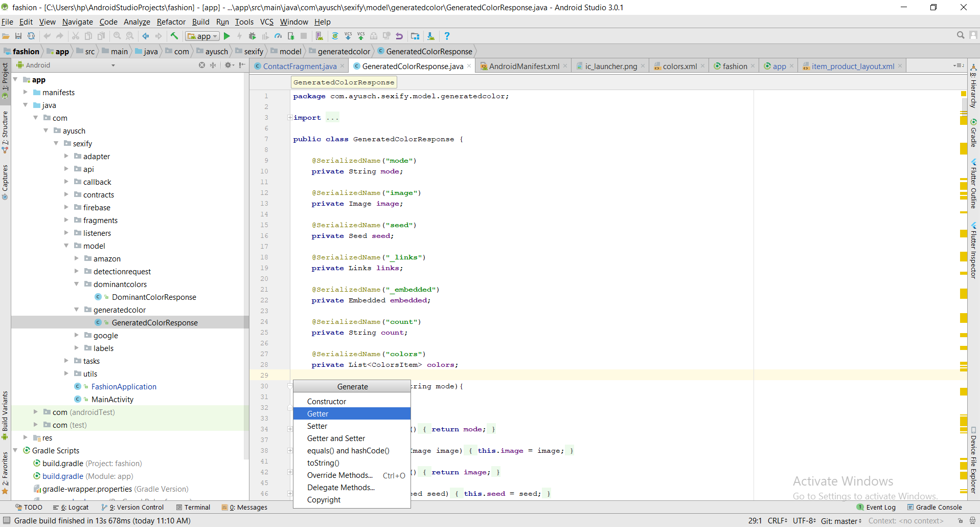Build the project with the hammer icon

click(x=174, y=36)
